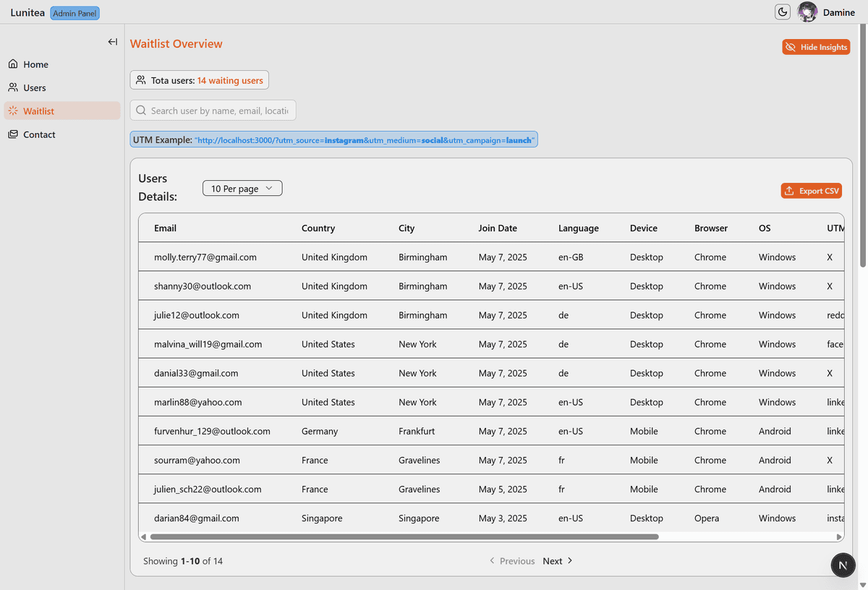Click the Language column header

579,228
